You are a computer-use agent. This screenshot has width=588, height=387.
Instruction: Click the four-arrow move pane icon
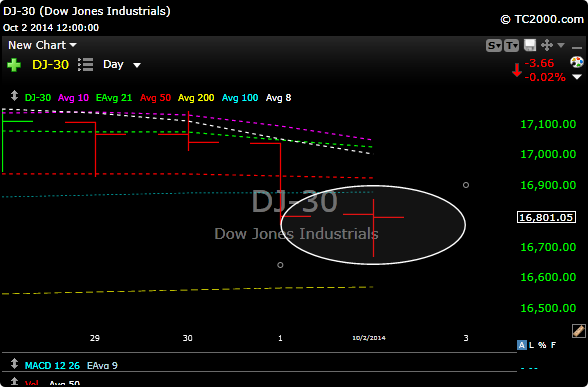coord(547,45)
